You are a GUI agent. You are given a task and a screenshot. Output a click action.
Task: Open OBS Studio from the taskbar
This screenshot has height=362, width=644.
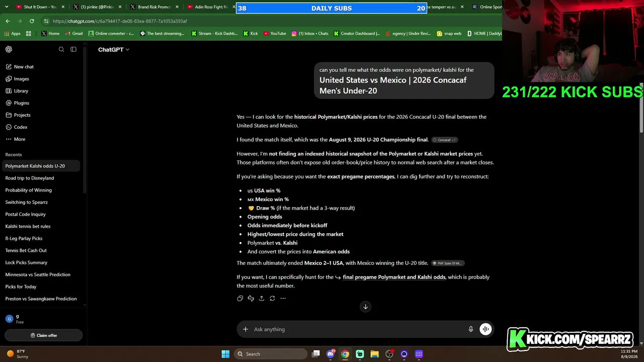pos(389,354)
